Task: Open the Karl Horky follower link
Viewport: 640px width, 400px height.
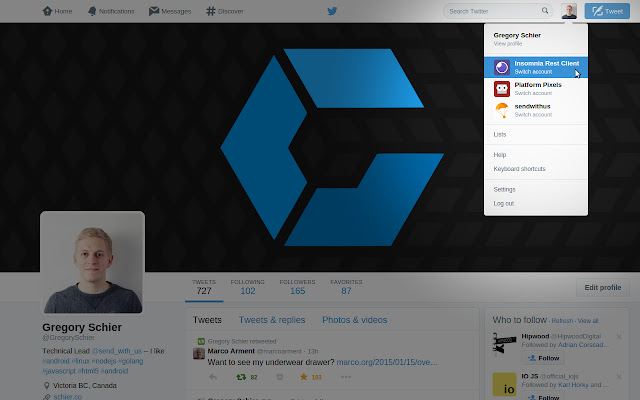Action: 573,384
